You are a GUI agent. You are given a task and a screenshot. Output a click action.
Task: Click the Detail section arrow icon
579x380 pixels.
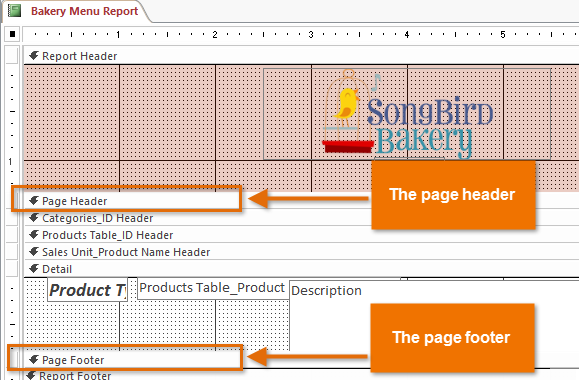34,268
